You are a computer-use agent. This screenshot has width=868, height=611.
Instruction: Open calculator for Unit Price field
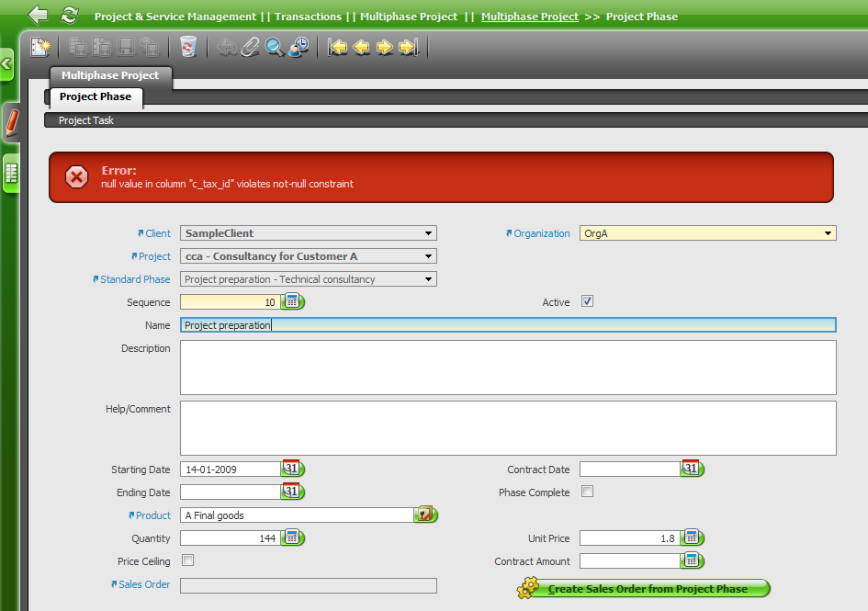pyautogui.click(x=692, y=538)
